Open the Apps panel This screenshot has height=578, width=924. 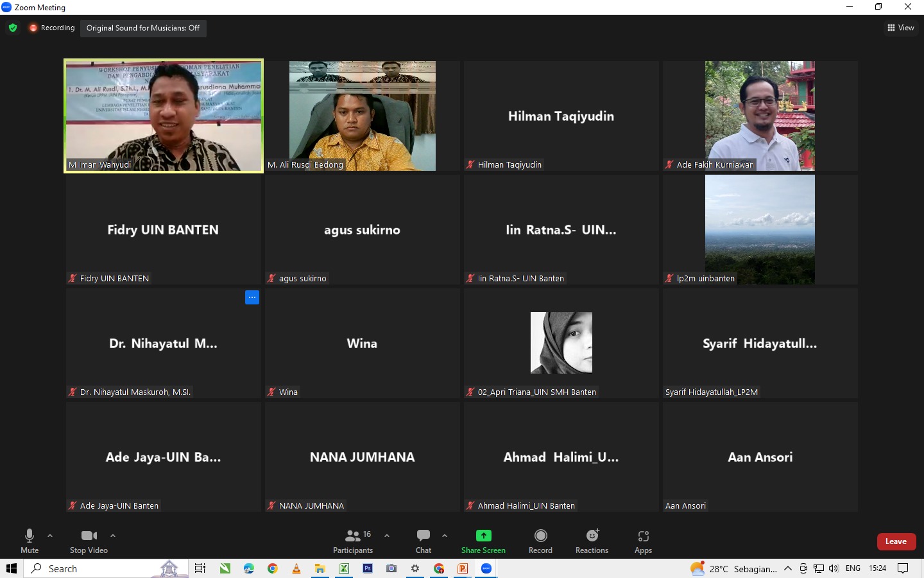[643, 536]
